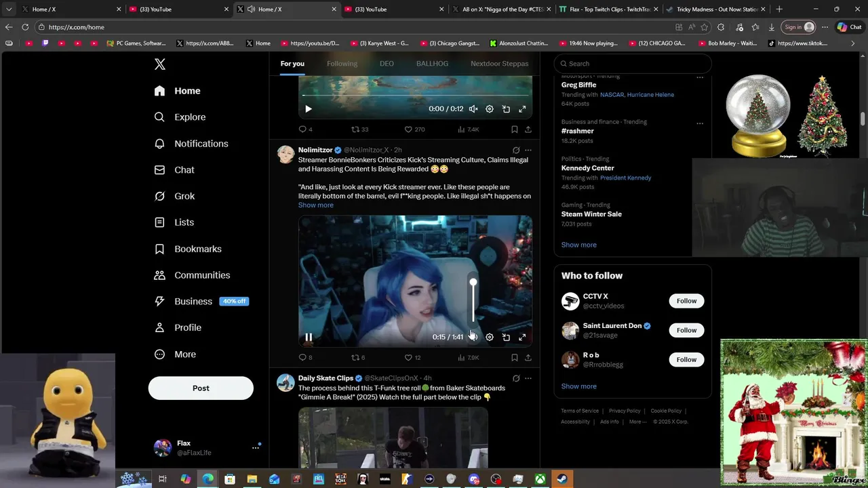This screenshot has height=488, width=868.
Task: Share the Nolimitzor post
Action: point(528,357)
